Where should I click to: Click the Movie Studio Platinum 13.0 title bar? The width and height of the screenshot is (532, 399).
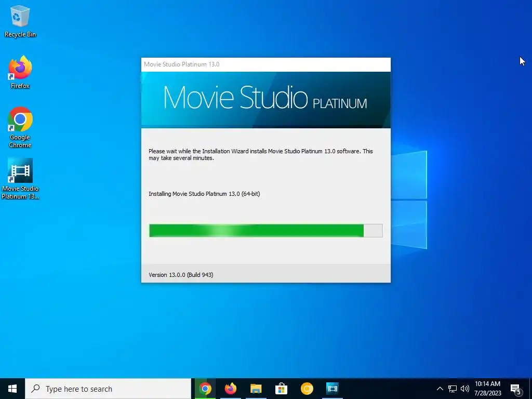tap(265, 64)
